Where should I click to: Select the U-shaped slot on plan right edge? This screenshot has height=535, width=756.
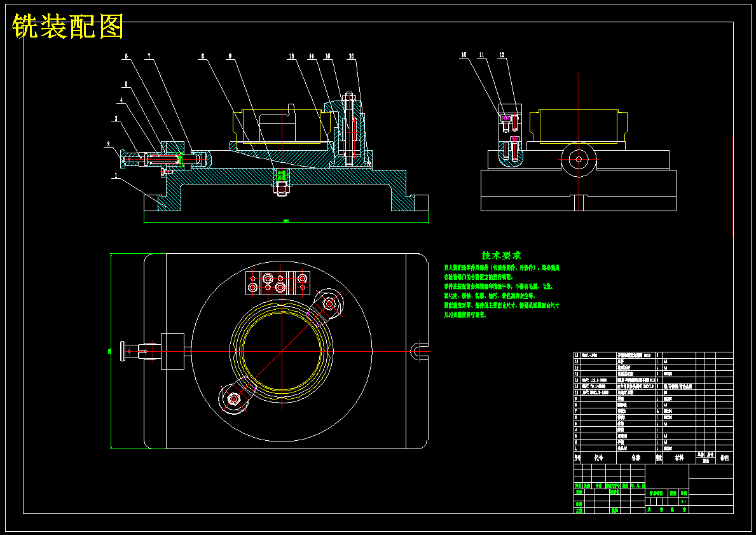tap(418, 351)
